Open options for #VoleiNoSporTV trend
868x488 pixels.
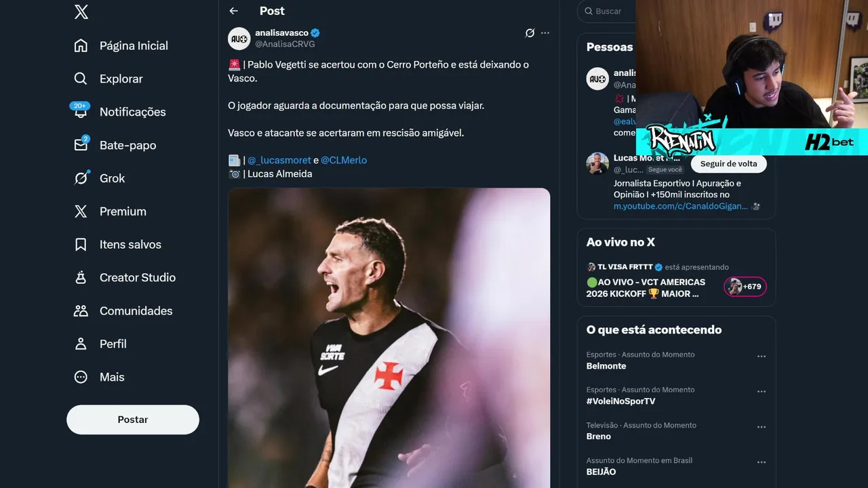pos(762,392)
